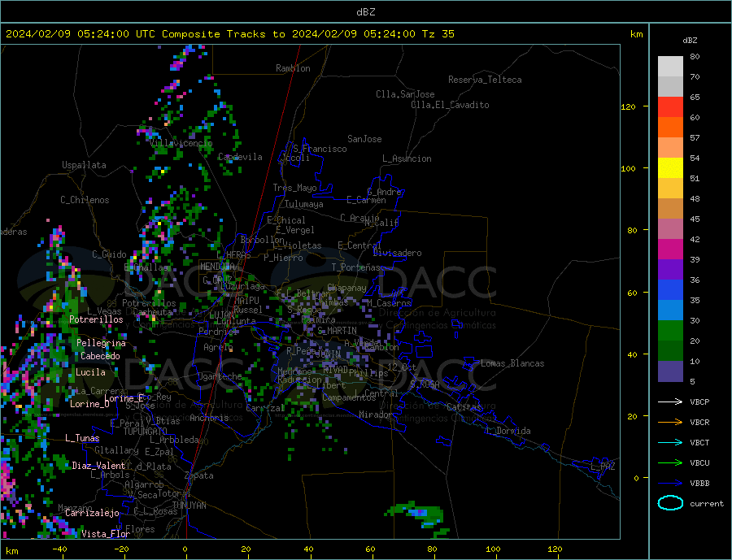The height and width of the screenshot is (560, 732).
Task: Click the -40 tick on bottom km axis
Action: (x=59, y=549)
